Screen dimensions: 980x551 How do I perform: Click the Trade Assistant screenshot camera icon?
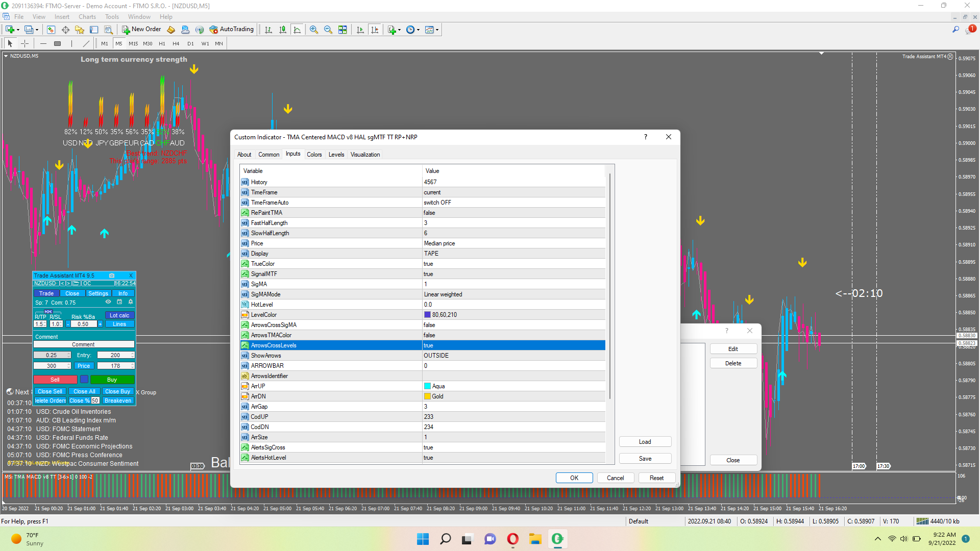click(112, 275)
